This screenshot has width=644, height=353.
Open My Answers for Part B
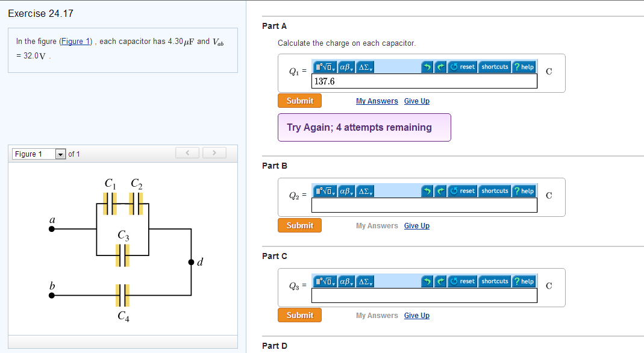(377, 226)
